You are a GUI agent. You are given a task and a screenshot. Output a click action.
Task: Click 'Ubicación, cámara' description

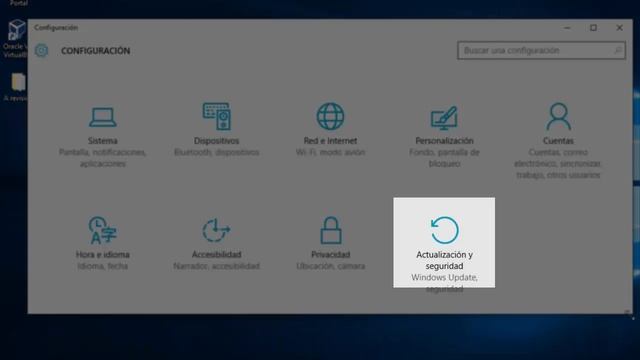(330, 266)
